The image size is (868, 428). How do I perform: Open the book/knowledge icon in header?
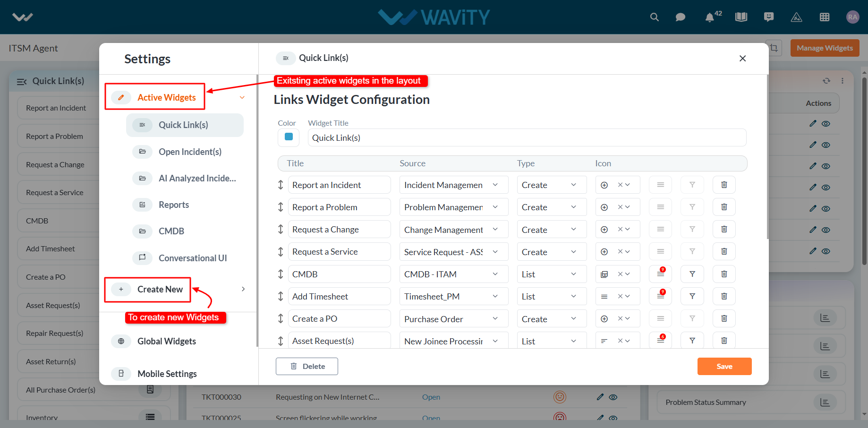[741, 17]
